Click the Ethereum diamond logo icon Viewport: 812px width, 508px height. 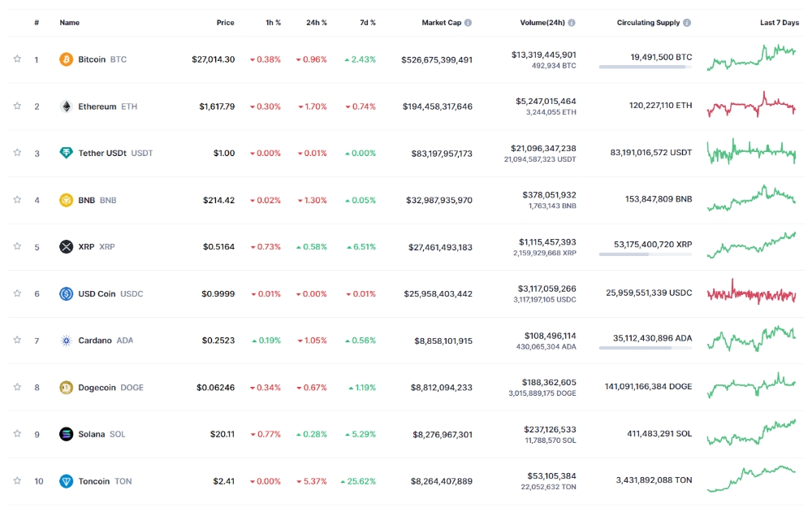(x=67, y=106)
